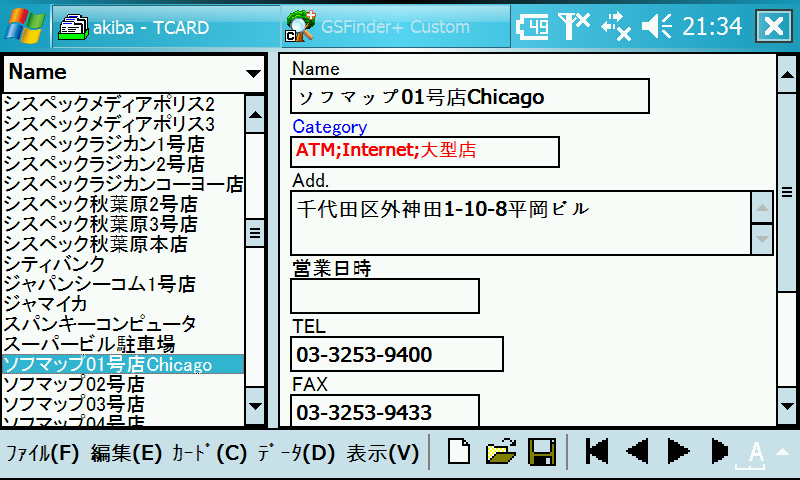The image size is (800, 480).
Task: Click the Add. box up spinner arrow
Action: (x=762, y=208)
